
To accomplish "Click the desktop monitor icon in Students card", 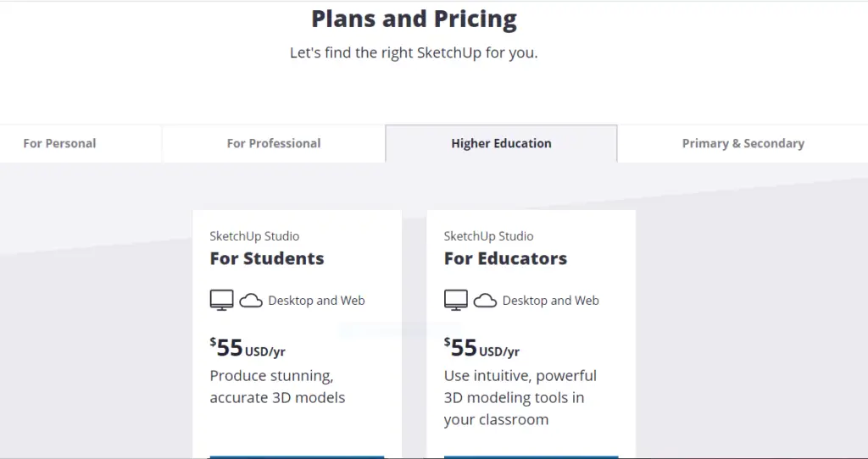I will click(x=221, y=301).
